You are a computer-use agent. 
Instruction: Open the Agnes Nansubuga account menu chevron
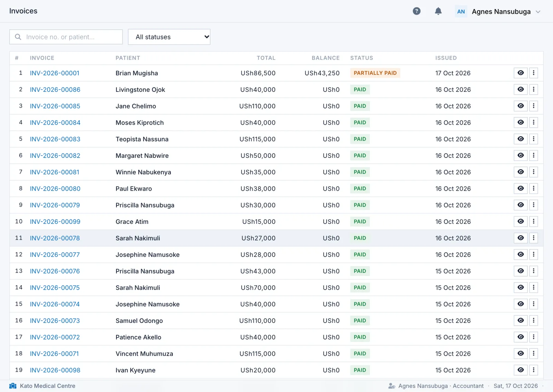click(538, 12)
